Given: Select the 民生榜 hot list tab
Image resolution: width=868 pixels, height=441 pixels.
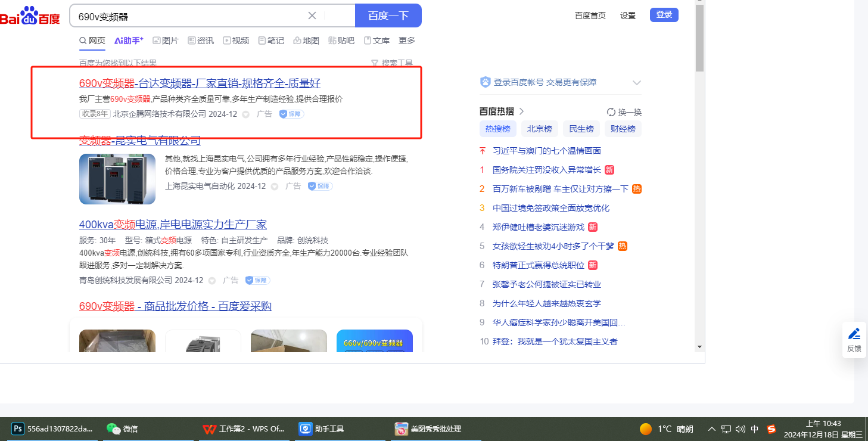Looking at the screenshot, I should click(581, 129).
